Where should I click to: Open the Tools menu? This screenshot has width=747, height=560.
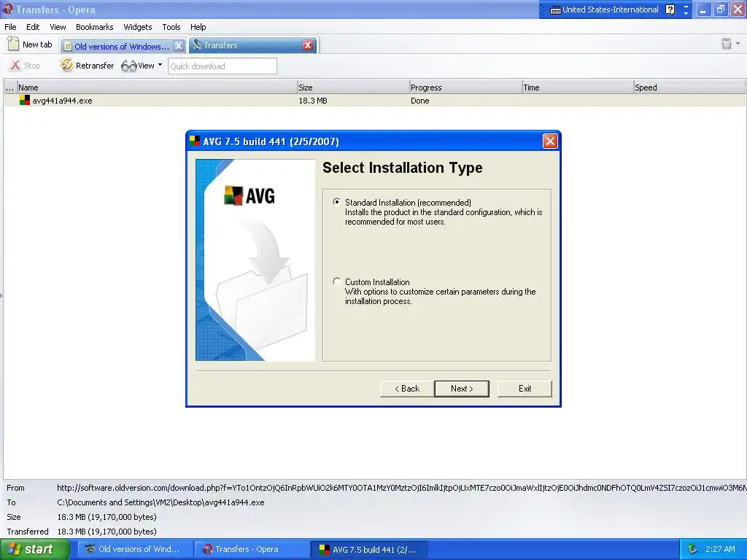point(171,27)
